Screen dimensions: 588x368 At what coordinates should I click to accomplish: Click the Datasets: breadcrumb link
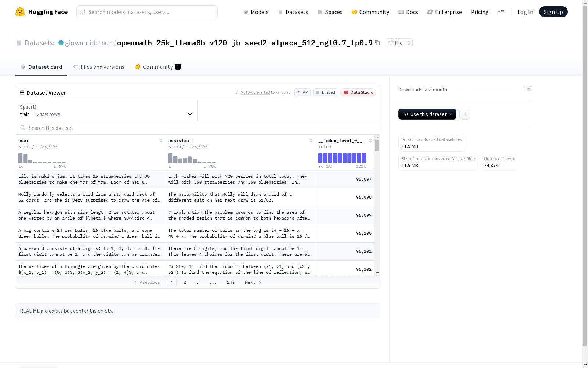tap(39, 43)
